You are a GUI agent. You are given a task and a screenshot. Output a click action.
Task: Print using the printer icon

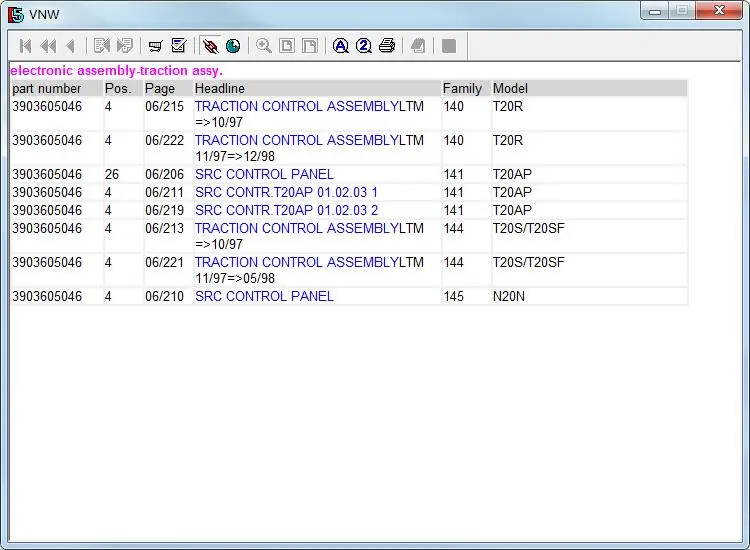pos(387,46)
